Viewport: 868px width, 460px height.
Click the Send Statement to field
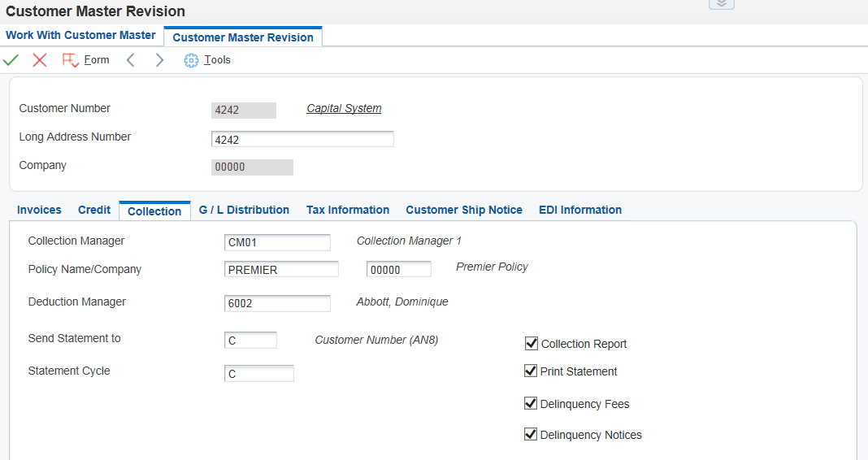[251, 341]
